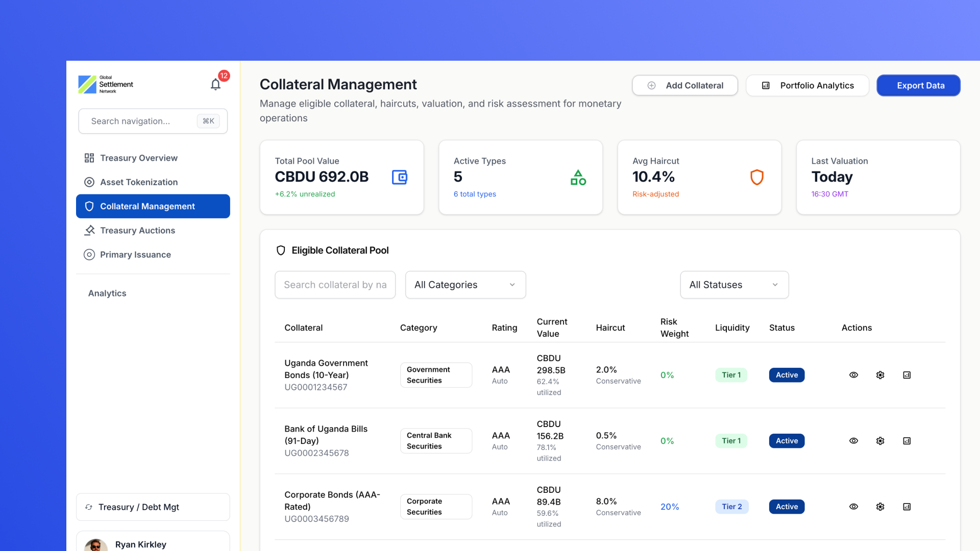Click the Global Settlement Network logo
Viewport: 980px width, 551px height.
click(106, 85)
